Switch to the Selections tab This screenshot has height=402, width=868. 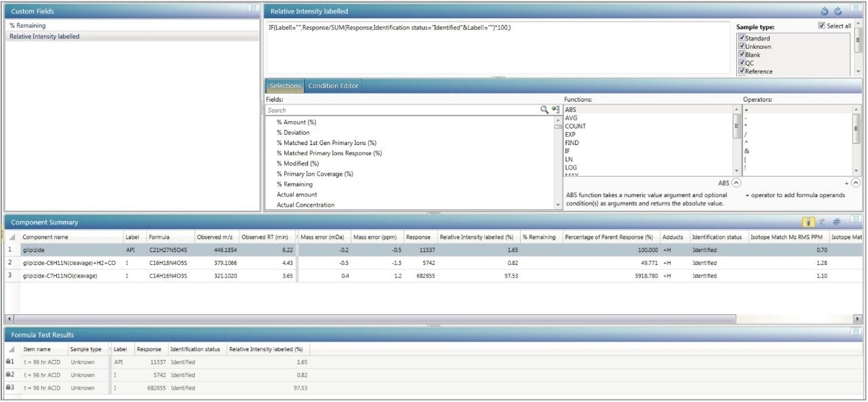[285, 85]
